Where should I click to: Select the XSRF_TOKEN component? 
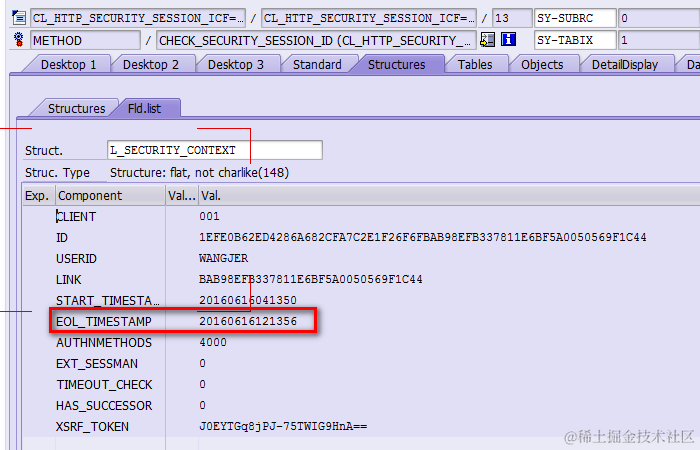92,426
